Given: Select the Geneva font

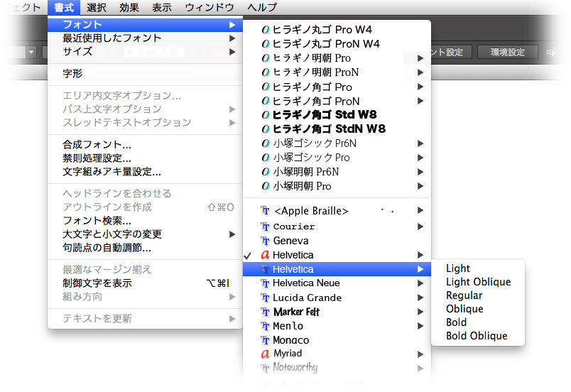Looking at the screenshot, I should (337, 241).
